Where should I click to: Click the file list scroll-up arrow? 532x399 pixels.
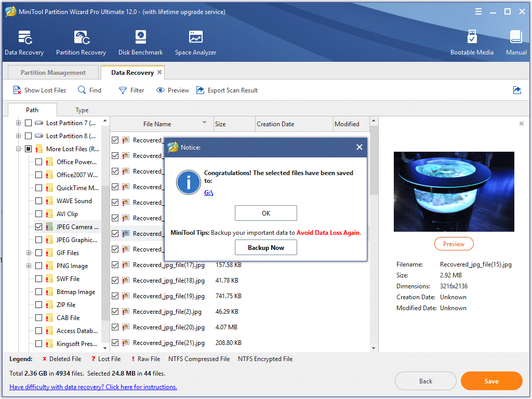click(374, 121)
